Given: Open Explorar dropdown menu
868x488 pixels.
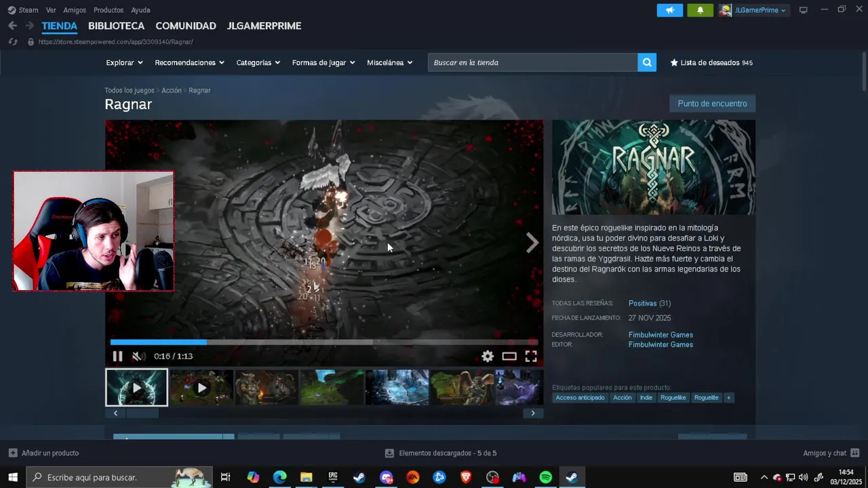Looking at the screenshot, I should pos(124,62).
